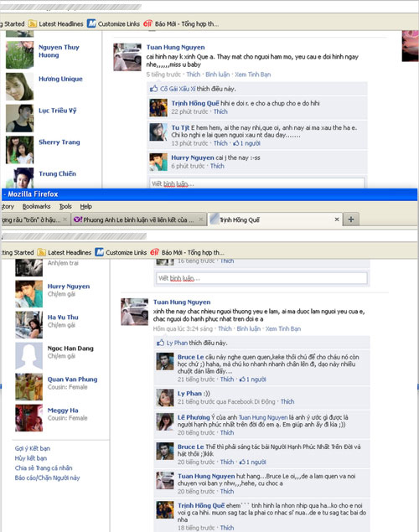Viewport: 419px width, 532px height.
Task: Click Tuan Hung Nguyen's avatar on upper post
Action: click(127, 57)
